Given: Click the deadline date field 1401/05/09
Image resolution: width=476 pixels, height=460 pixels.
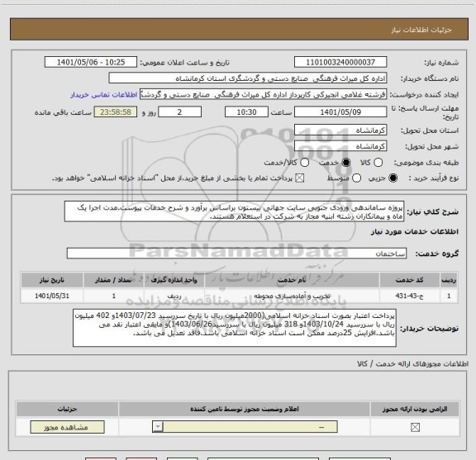Looking at the screenshot, I should click(340, 112).
